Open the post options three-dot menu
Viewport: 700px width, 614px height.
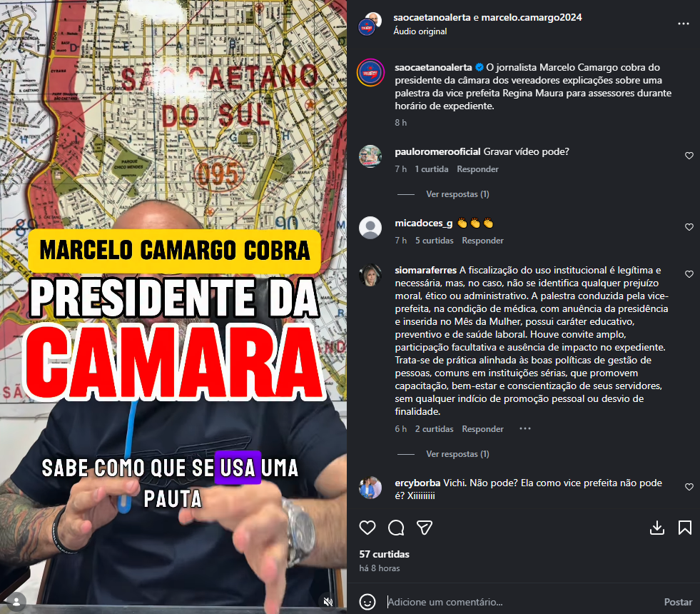(684, 24)
